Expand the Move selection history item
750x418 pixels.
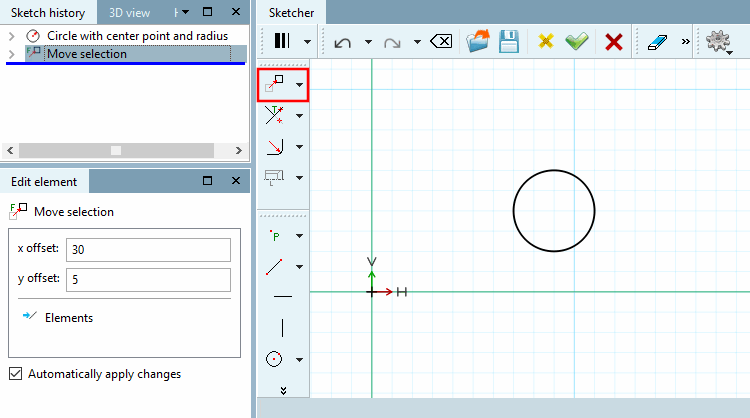tap(11, 54)
